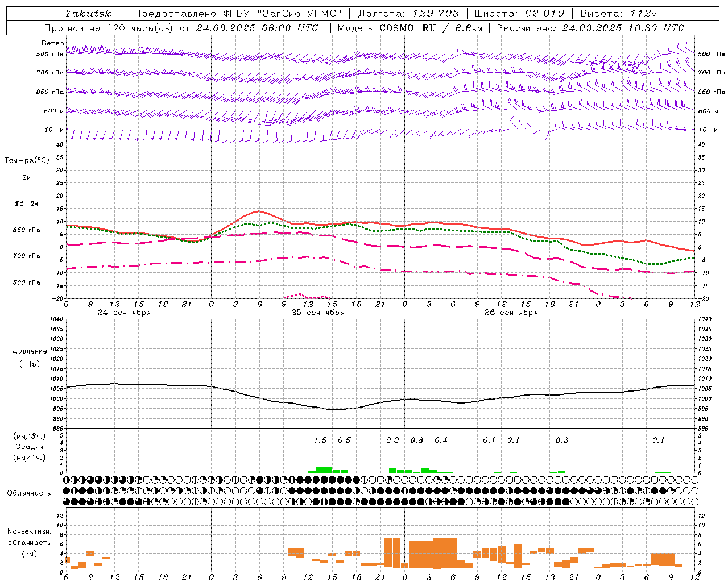
Task: Click the red "2м" temperature legend line
Action: pos(26,184)
